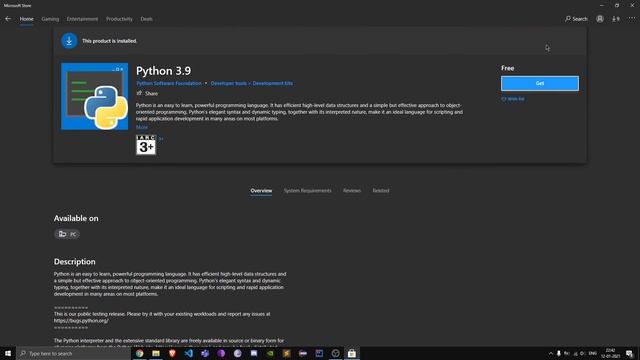Switch to the Home tab
This screenshot has height=360, width=640.
point(27,19)
